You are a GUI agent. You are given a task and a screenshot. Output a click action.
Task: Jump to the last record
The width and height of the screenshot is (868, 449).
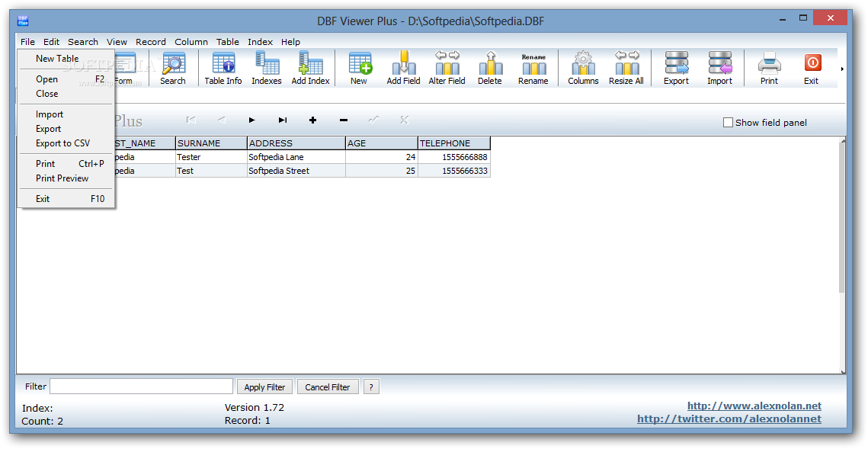pyautogui.click(x=282, y=120)
